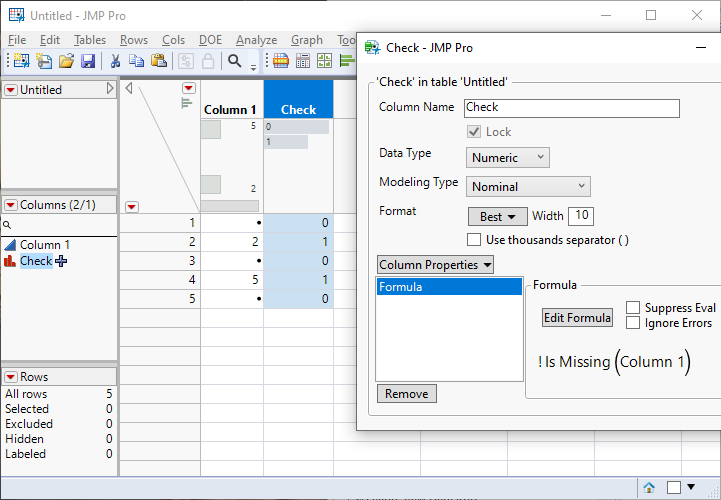Click the magnifying glass Search icon
Viewport: 721px width, 500px height.
click(234, 61)
